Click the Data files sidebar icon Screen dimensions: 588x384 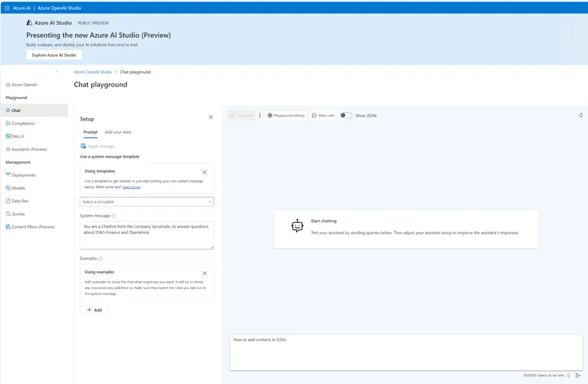pyautogui.click(x=8, y=201)
